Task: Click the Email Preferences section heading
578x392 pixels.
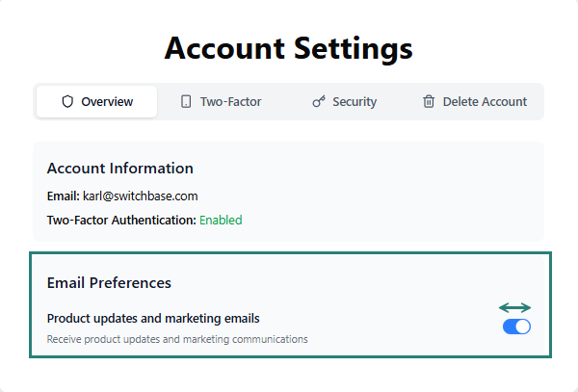Action: coord(109,282)
